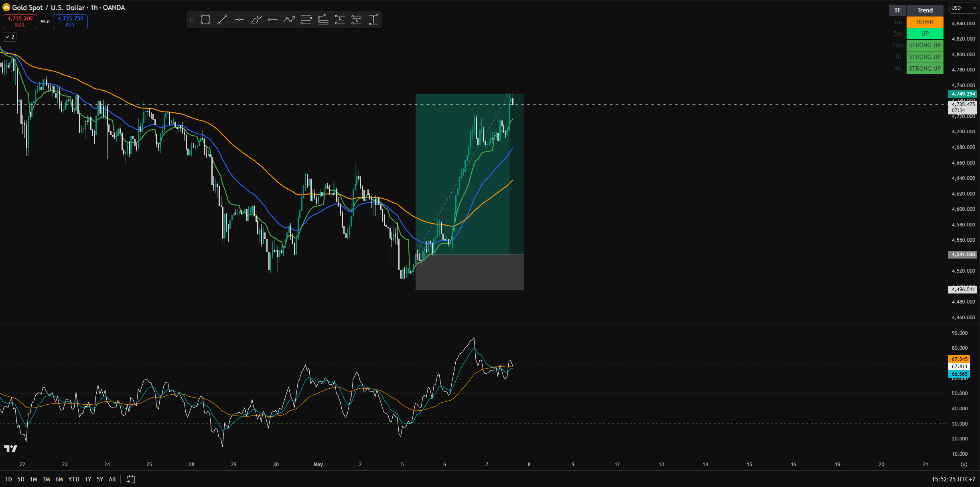
Task: Click the 4,840.000 price axis label
Action: pos(963,24)
